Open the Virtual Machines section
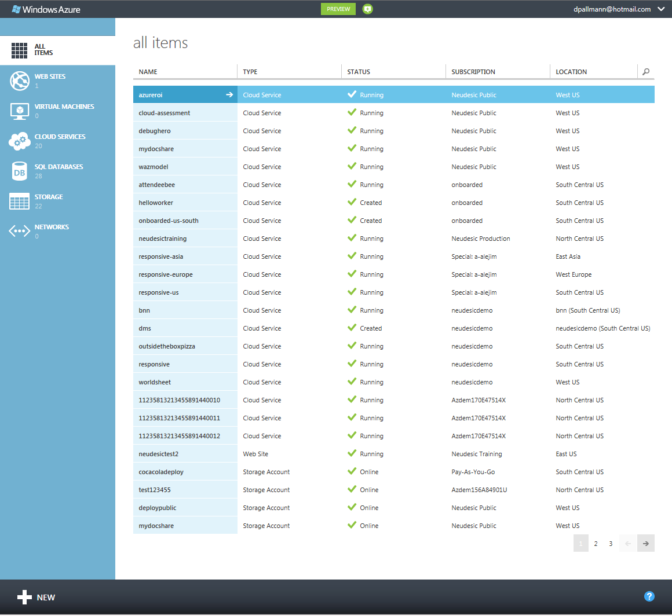The width and height of the screenshot is (672, 616). pos(57,111)
